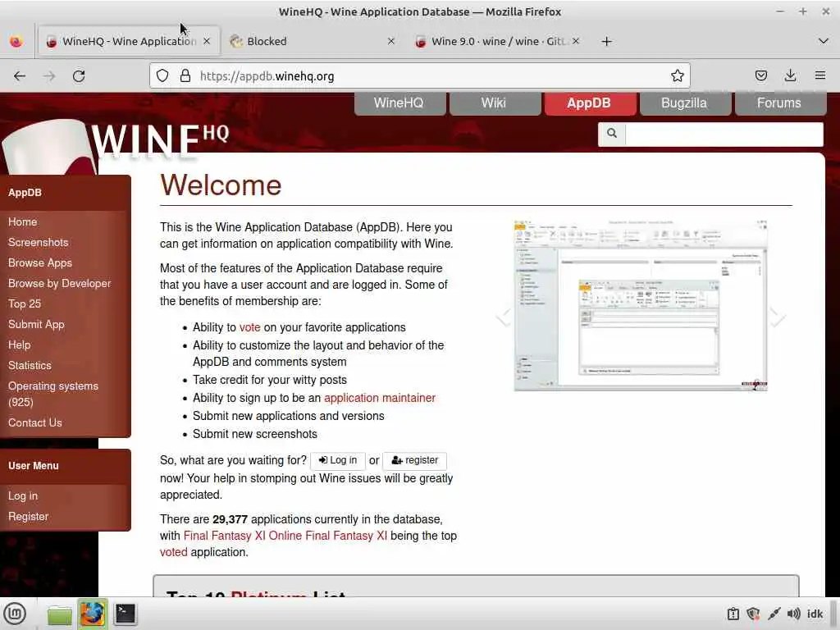Open the featured application screenshot thumbnail
The height and width of the screenshot is (630, 840).
point(641,305)
